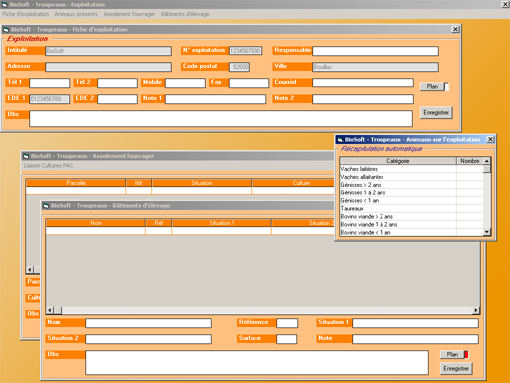Click the Catégorie column header
510x383 pixels.
tap(398, 161)
